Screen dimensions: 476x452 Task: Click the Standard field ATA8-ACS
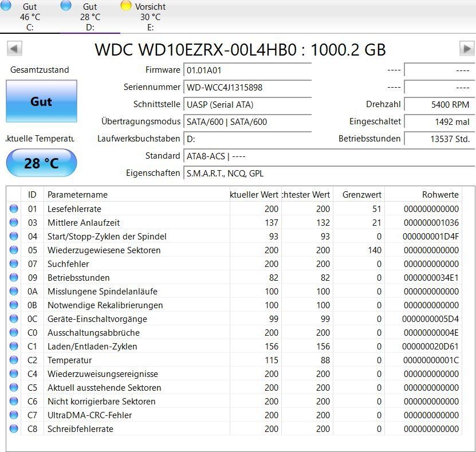point(329,156)
